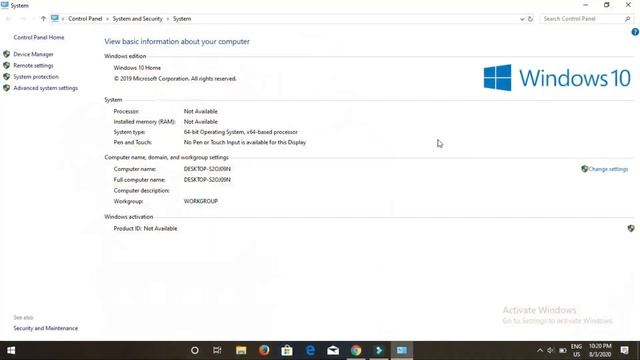
Task: Open Mail app from taskbar
Action: coord(333,350)
